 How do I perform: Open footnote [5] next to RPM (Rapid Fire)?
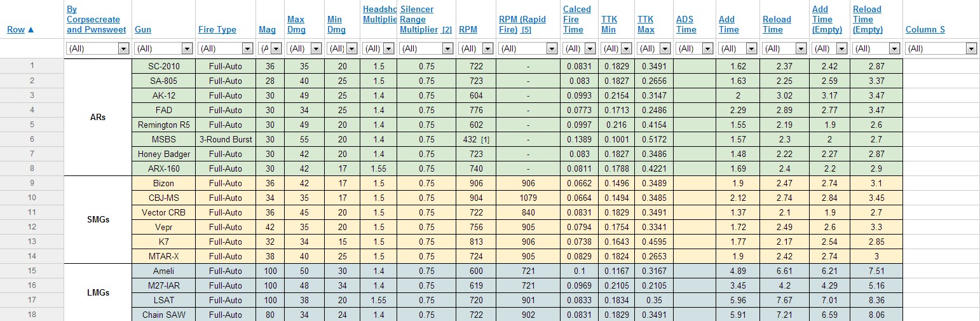pyautogui.click(x=526, y=30)
